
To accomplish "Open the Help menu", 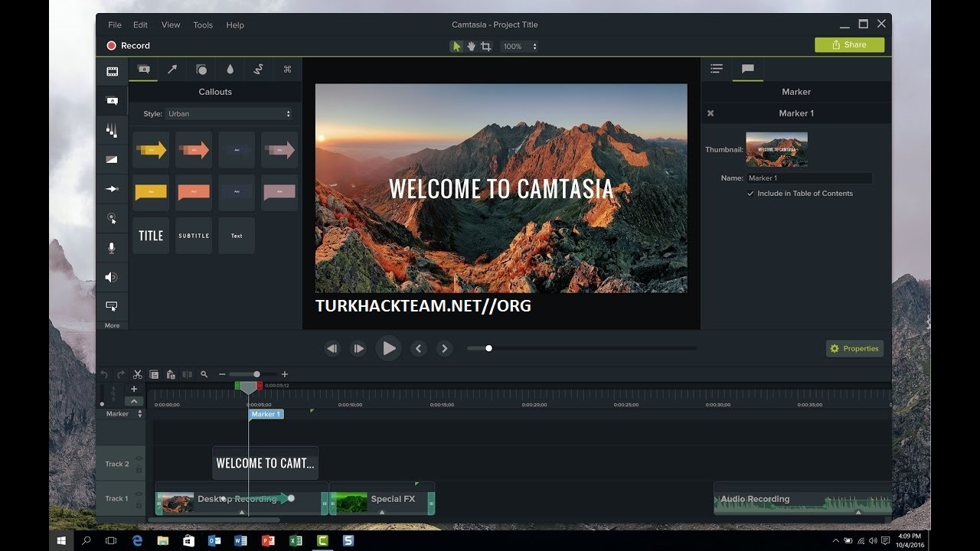I will 235,24.
